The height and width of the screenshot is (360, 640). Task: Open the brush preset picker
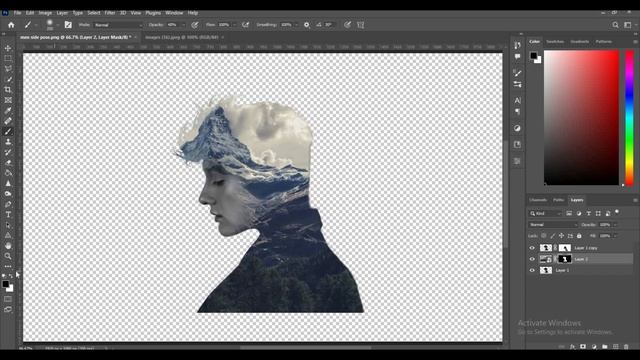[x=52, y=24]
